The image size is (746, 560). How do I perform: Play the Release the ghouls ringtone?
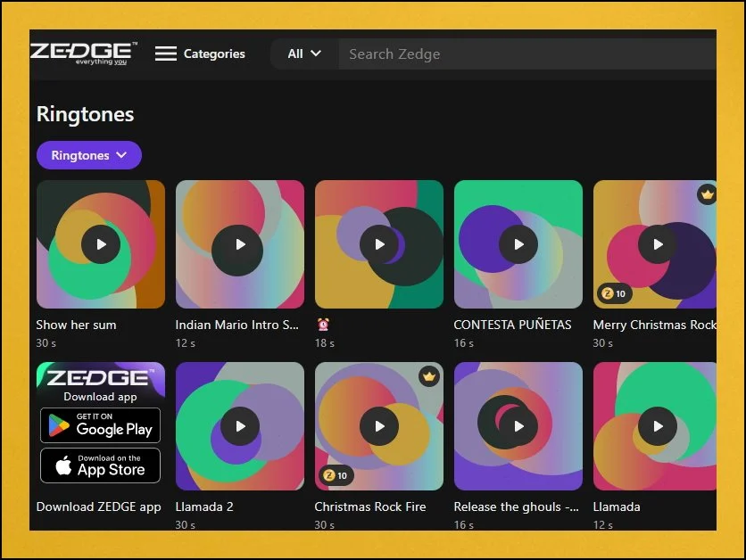tap(518, 426)
